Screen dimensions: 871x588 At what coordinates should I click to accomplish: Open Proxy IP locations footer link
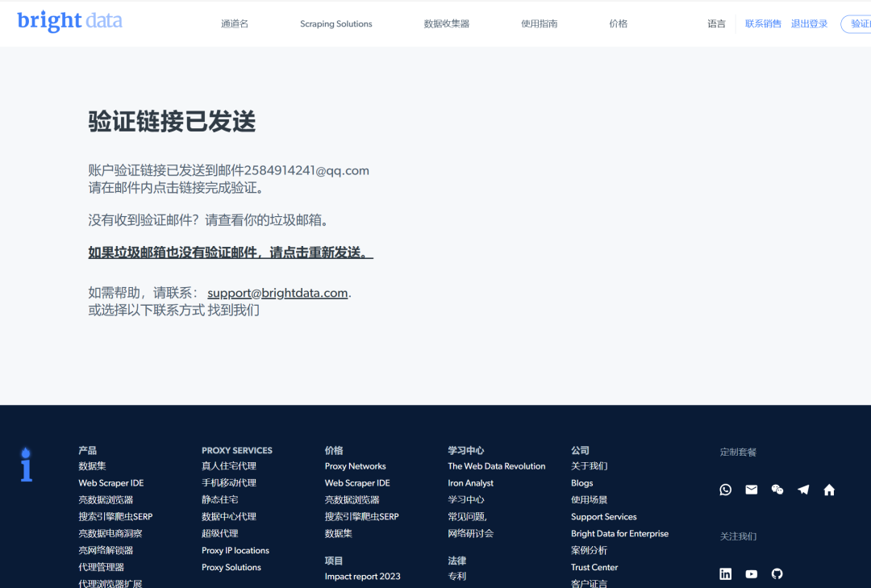click(x=235, y=550)
